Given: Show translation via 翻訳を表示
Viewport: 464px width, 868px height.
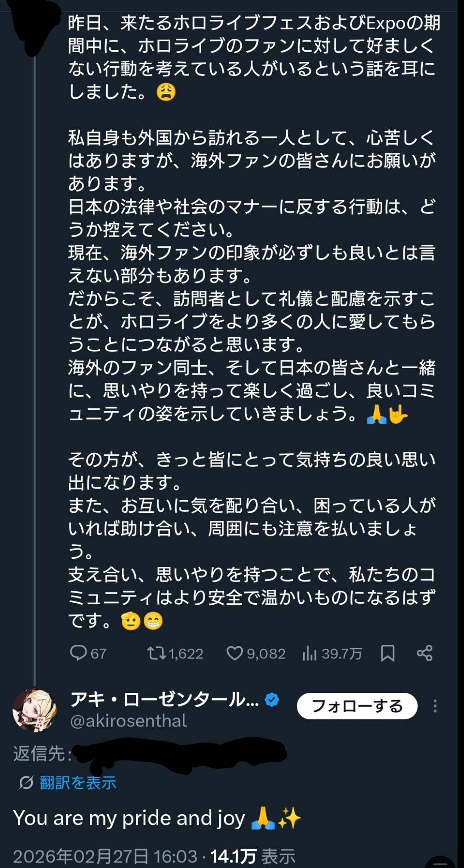Looking at the screenshot, I should [78, 783].
